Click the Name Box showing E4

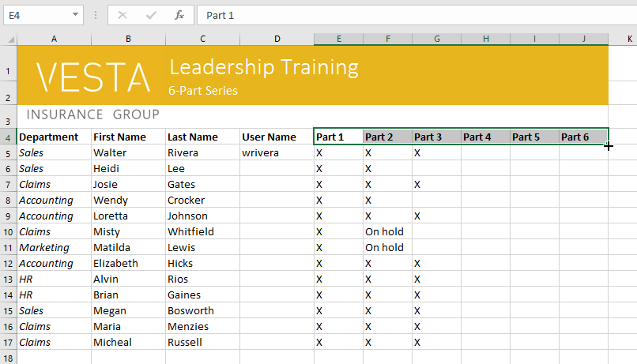38,15
